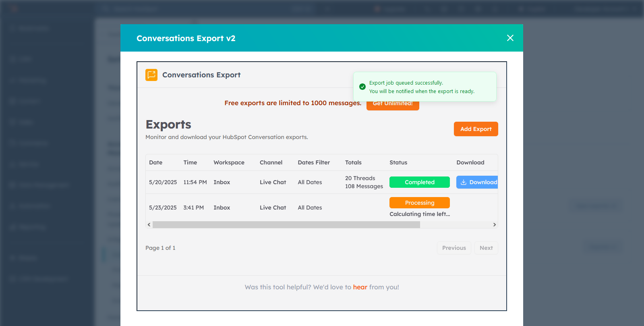Click the 'Free exports are limited' notice
The height and width of the screenshot is (326, 644).
pyautogui.click(x=293, y=103)
